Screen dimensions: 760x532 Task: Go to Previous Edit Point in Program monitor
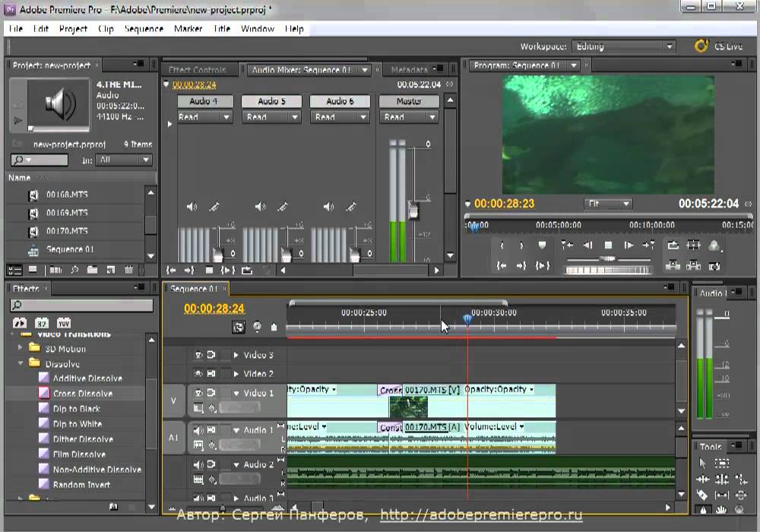[x=567, y=245]
